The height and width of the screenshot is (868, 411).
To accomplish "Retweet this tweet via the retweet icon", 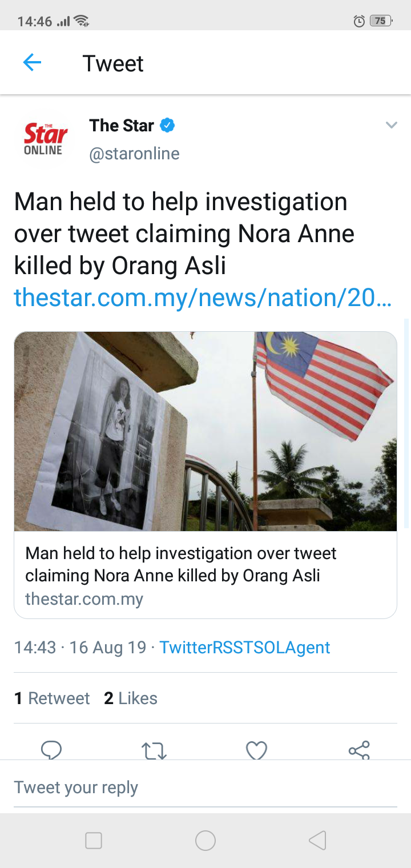I will point(154,750).
